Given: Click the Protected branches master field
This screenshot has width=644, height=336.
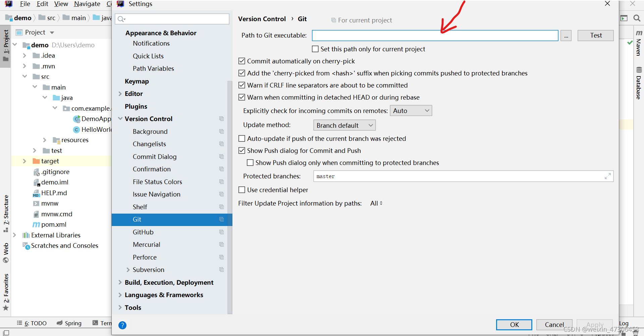Looking at the screenshot, I should click(x=464, y=176).
